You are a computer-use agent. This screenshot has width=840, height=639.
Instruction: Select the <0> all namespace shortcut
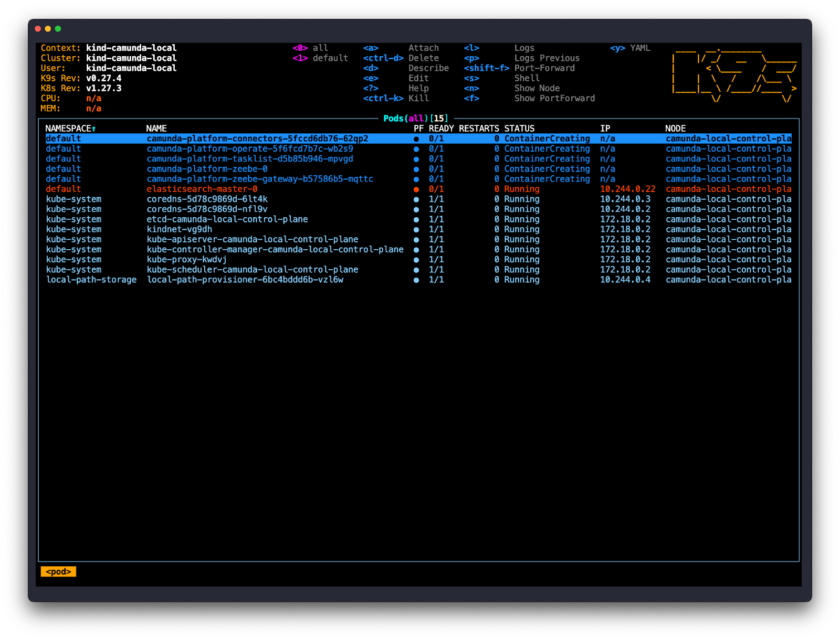tap(310, 48)
